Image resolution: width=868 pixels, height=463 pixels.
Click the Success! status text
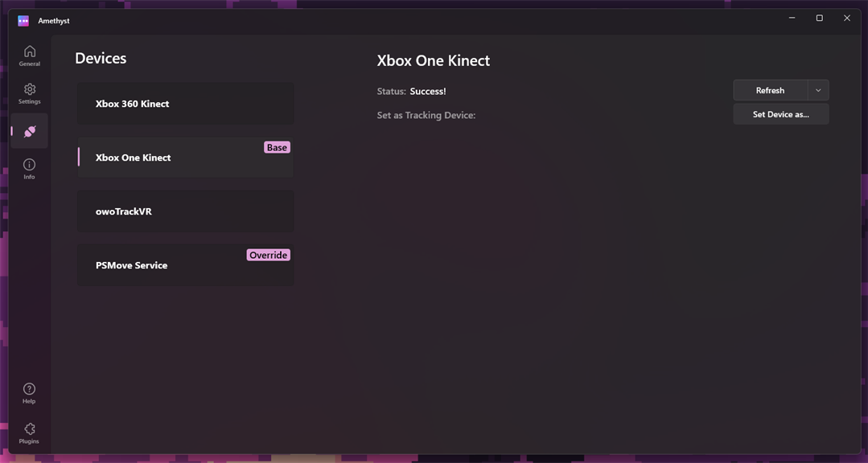click(428, 92)
